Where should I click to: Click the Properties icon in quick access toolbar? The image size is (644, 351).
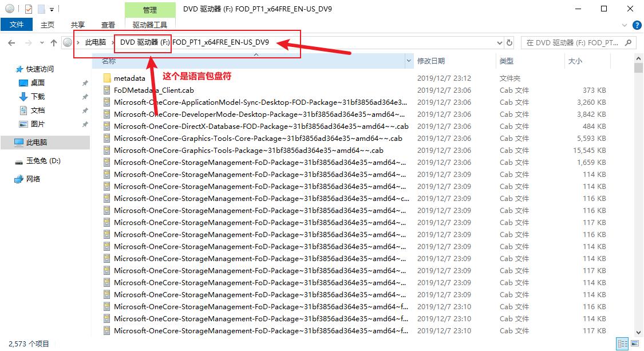pos(29,9)
